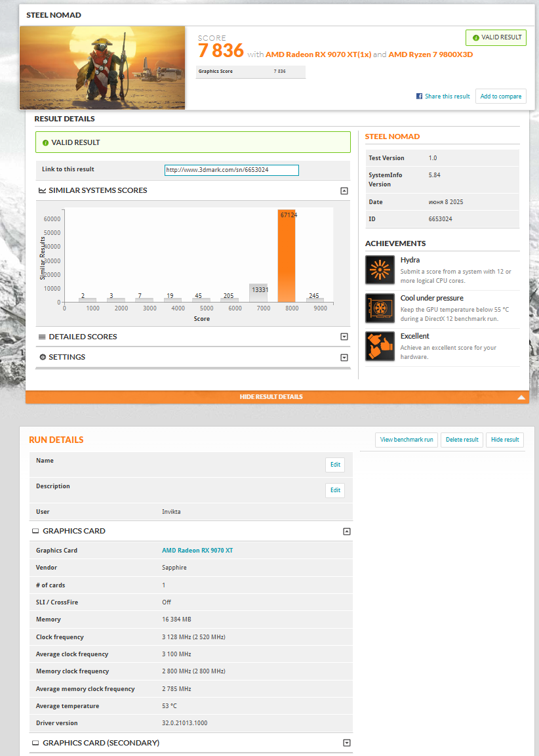This screenshot has height=756, width=539.
Task: Click the Valid Result badge at top right
Action: [x=496, y=37]
